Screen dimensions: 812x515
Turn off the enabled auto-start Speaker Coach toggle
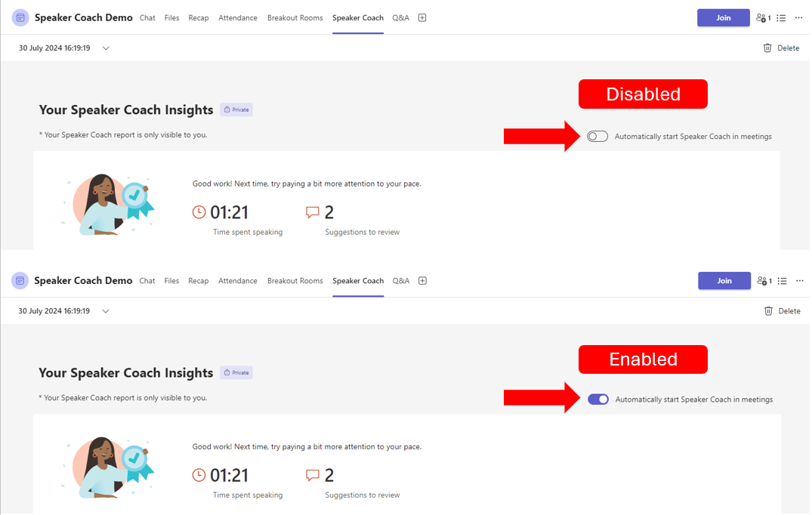[597, 399]
